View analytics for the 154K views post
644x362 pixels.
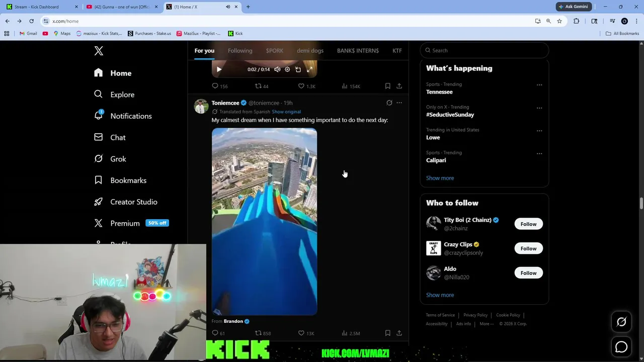pyautogui.click(x=351, y=86)
